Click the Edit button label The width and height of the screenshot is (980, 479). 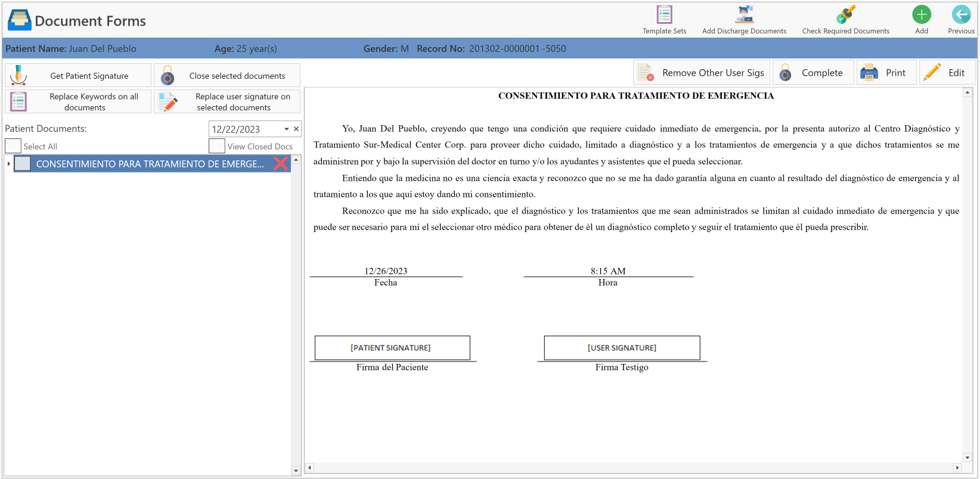point(956,73)
